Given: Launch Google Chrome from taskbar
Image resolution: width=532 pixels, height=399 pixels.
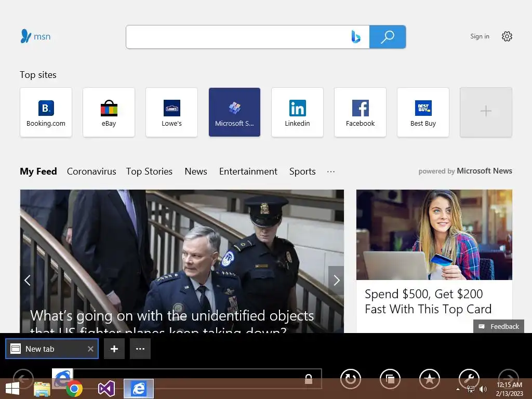Looking at the screenshot, I should click(x=74, y=389).
